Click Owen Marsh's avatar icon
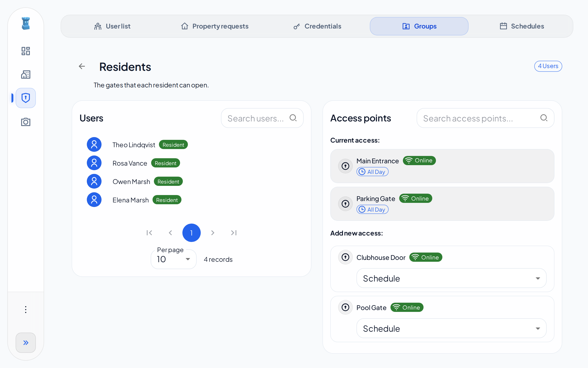 [94, 181]
